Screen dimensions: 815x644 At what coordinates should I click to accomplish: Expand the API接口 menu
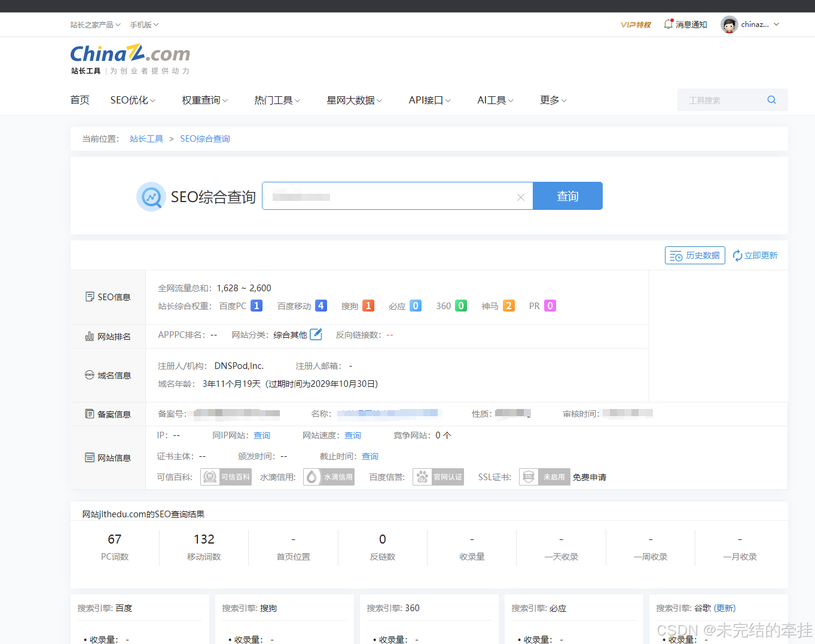click(429, 100)
